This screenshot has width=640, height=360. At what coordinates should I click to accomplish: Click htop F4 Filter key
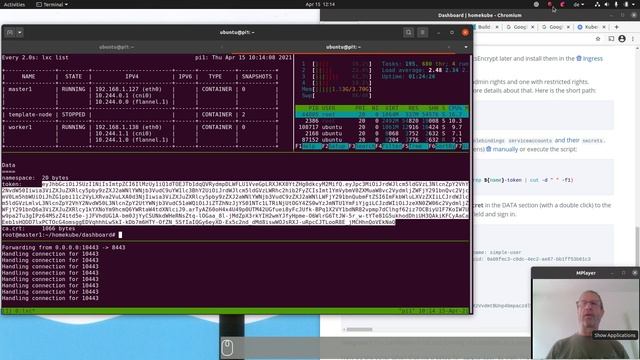pyautogui.click(x=389, y=146)
